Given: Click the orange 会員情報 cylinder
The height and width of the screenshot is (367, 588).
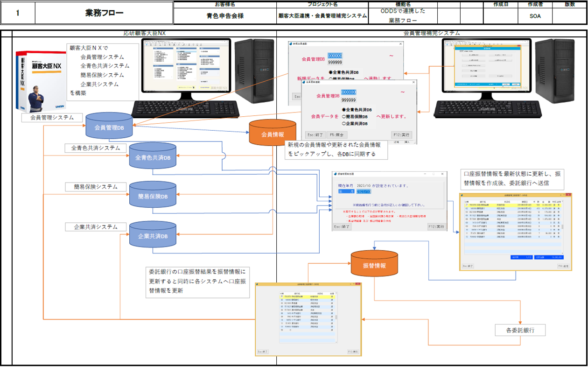Looking at the screenshot, I should 272,133.
